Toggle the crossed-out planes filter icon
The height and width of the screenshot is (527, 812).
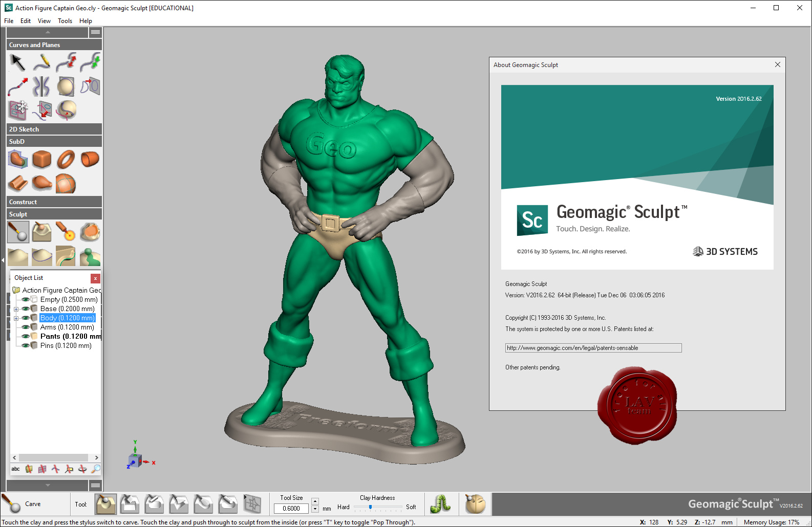click(x=42, y=469)
